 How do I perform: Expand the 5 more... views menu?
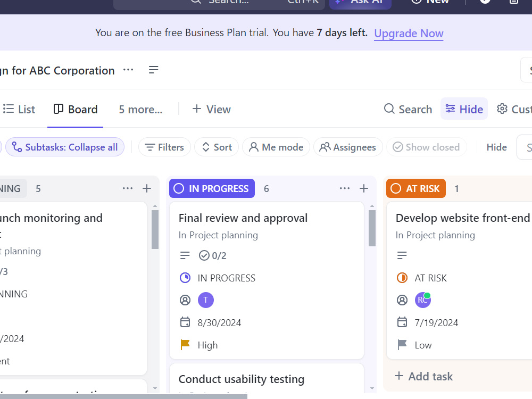[140, 109]
